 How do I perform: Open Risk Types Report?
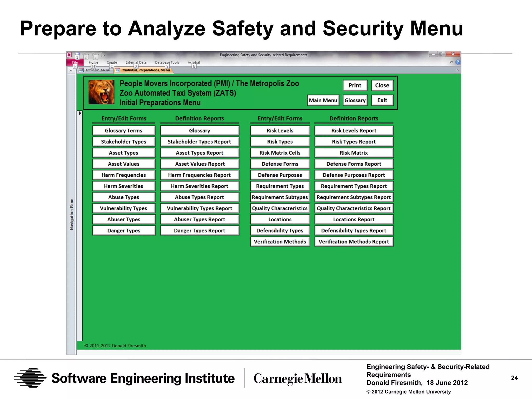[354, 142]
